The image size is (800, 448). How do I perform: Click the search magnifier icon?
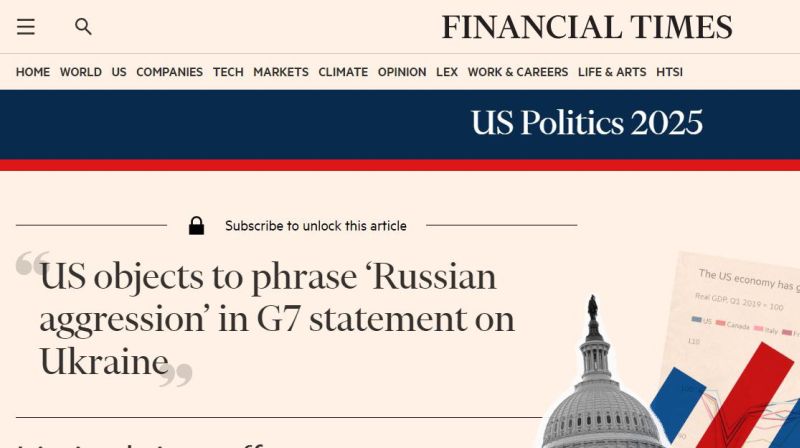point(83,27)
